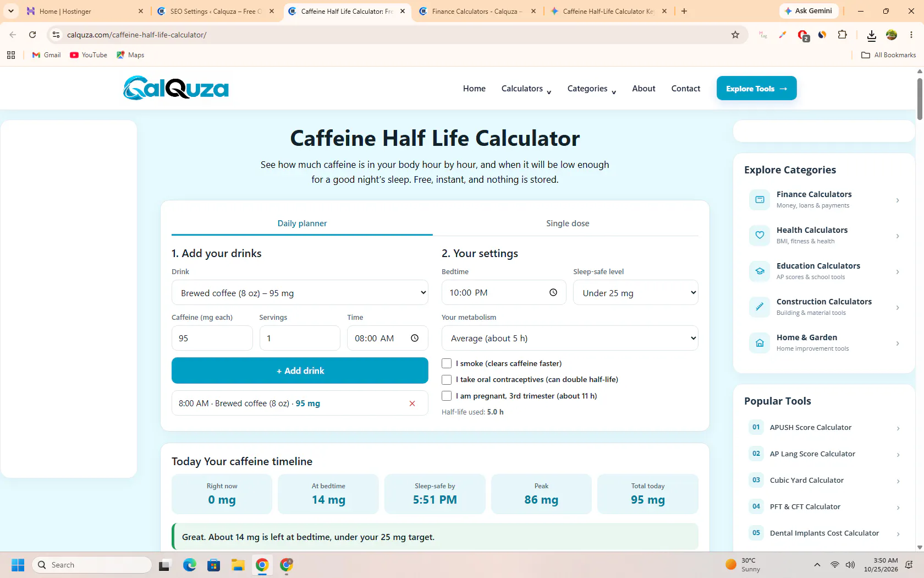Viewport: 924px width, 578px height.
Task: Open the Contact page link
Action: (686, 89)
